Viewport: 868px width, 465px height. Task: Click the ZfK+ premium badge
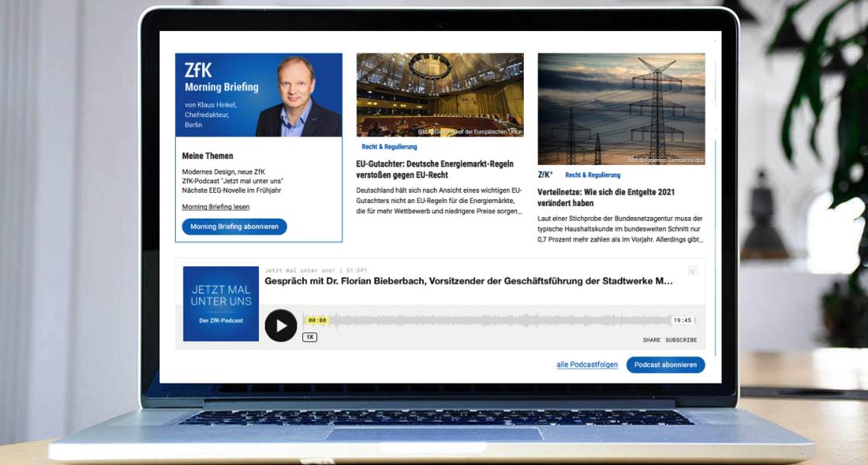coord(545,174)
